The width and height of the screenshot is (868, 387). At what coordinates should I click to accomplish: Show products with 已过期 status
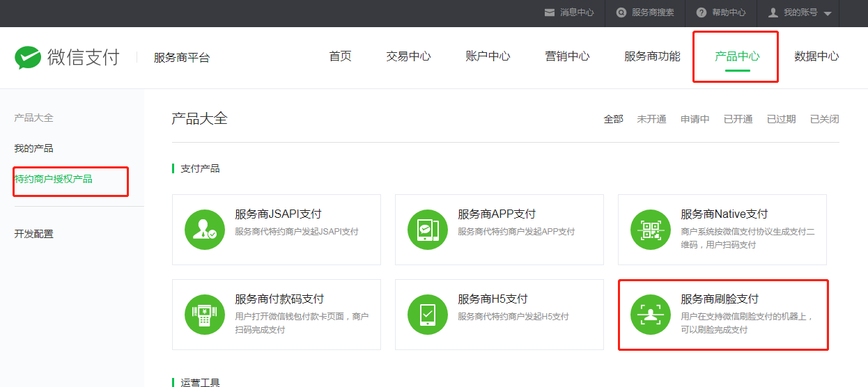click(x=781, y=119)
